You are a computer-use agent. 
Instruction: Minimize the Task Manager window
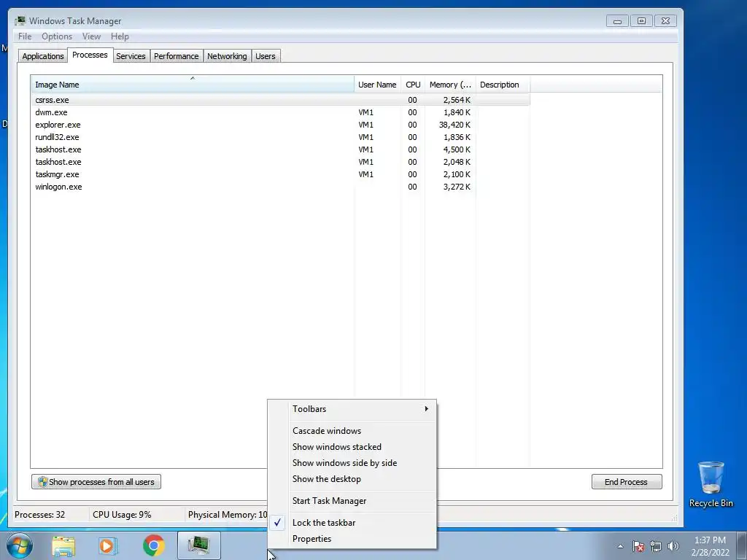click(617, 21)
